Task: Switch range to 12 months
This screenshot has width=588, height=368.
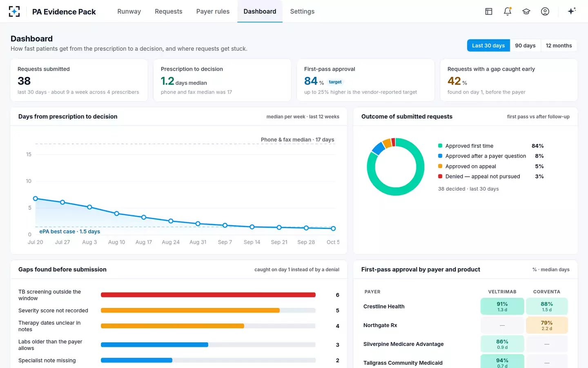Action: point(559,45)
